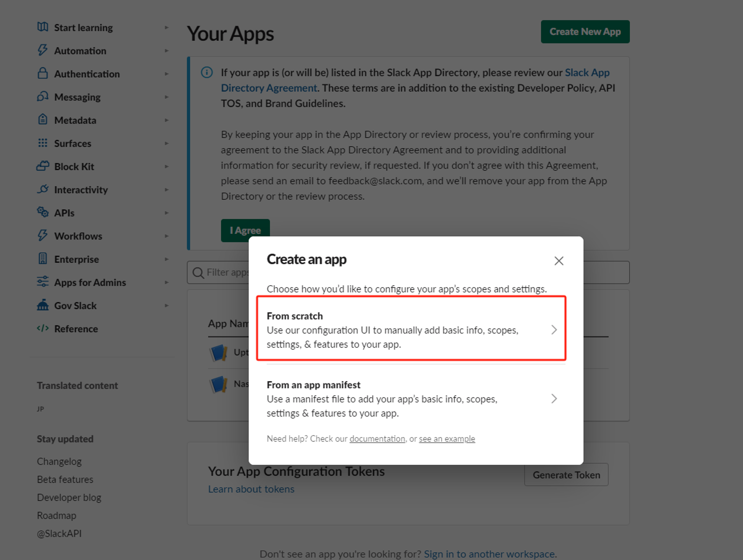Click the Block Kit icon
743x560 pixels.
tap(43, 166)
